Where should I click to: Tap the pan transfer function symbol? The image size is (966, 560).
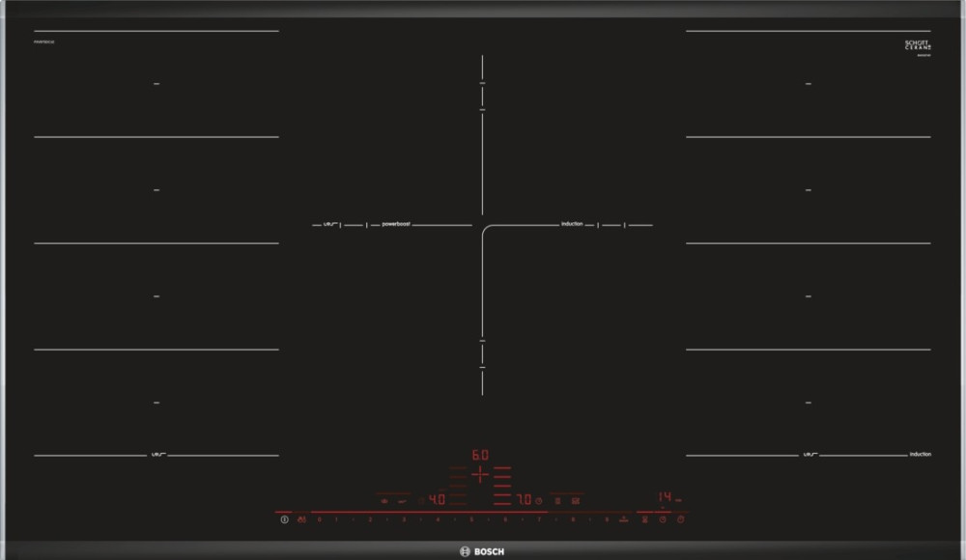pyautogui.click(x=623, y=518)
